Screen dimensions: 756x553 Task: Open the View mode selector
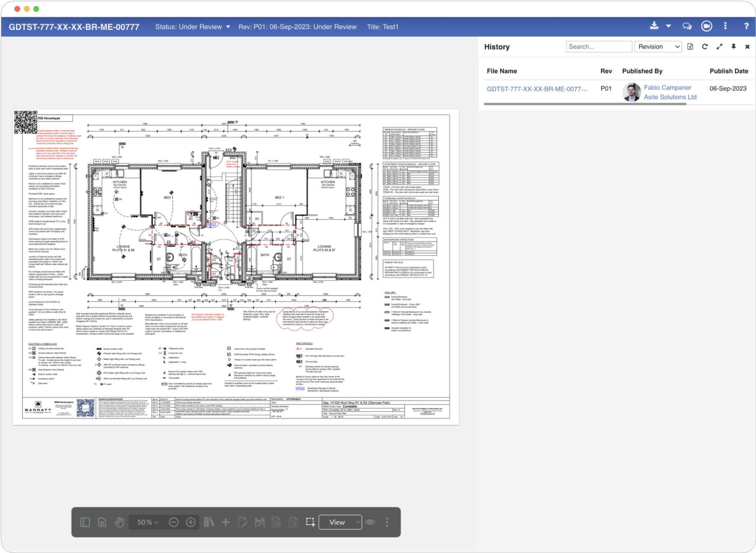tap(340, 522)
